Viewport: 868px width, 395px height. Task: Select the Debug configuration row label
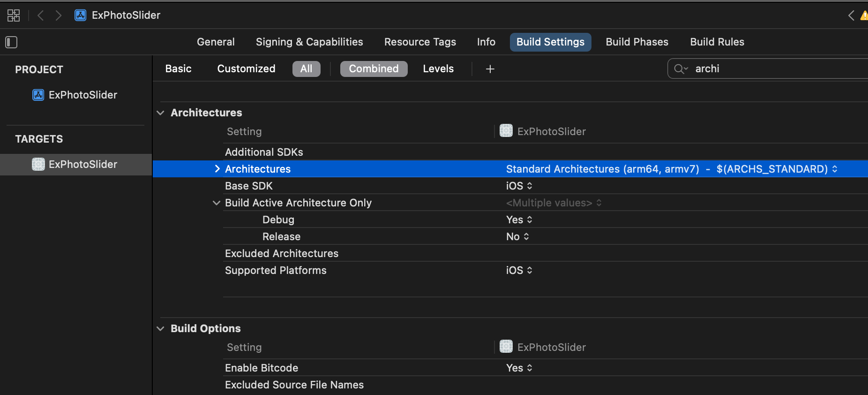click(x=278, y=220)
